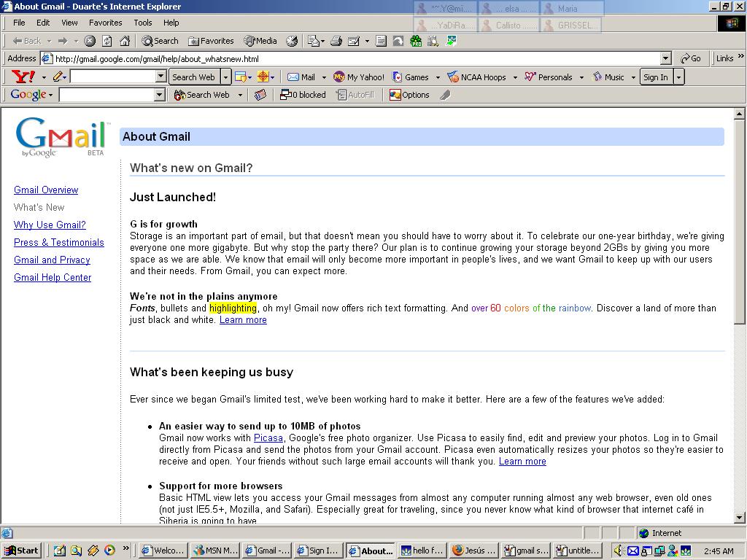Open the Help menu
This screenshot has width=747, height=560.
[x=171, y=23]
